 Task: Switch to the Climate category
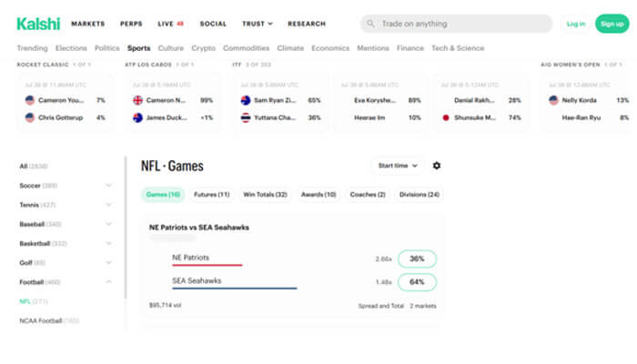(290, 48)
